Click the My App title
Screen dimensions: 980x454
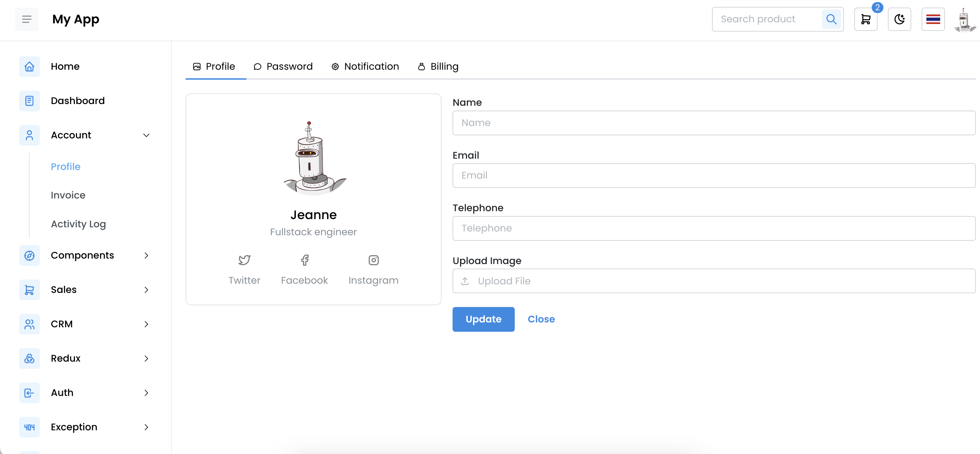(x=76, y=19)
